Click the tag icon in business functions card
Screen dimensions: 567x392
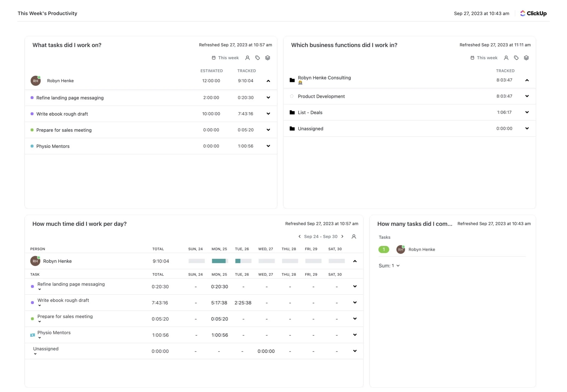[516, 58]
